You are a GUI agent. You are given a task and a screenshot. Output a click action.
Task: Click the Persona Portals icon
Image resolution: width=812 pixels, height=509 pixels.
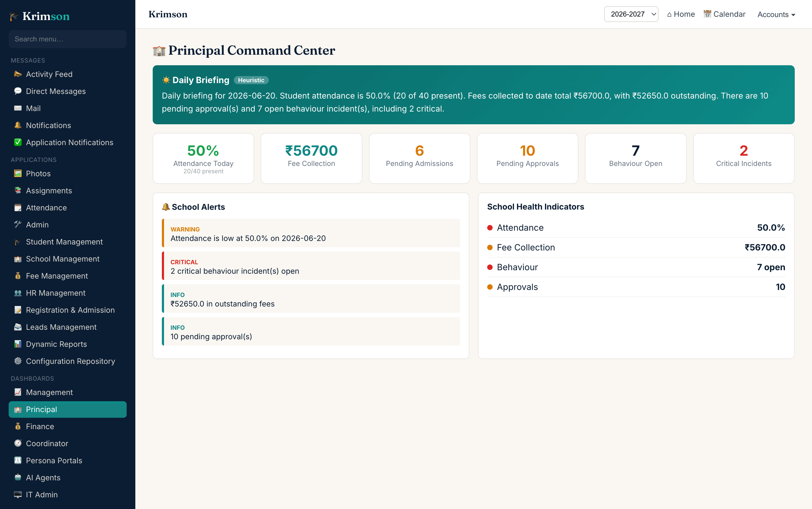click(x=18, y=461)
